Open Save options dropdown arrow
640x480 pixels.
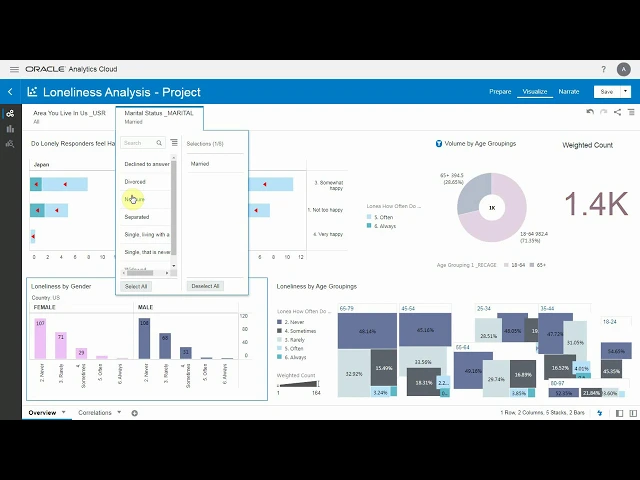(625, 91)
